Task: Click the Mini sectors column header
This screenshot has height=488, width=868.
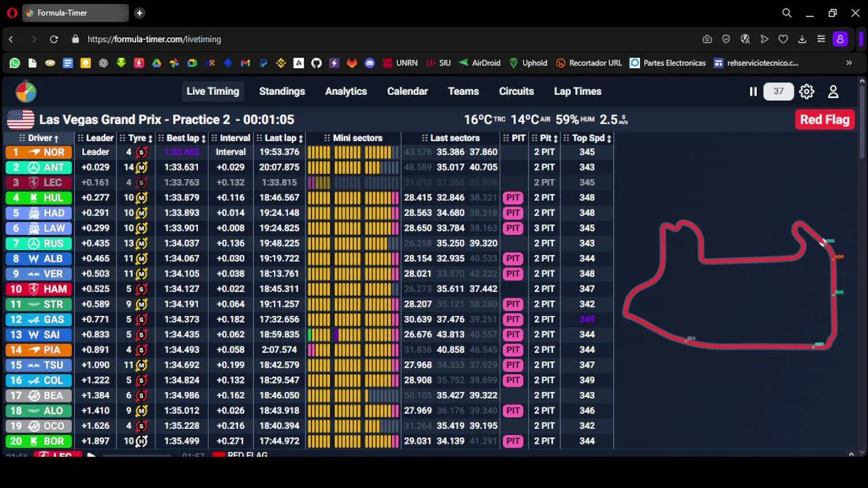Action: pos(353,138)
